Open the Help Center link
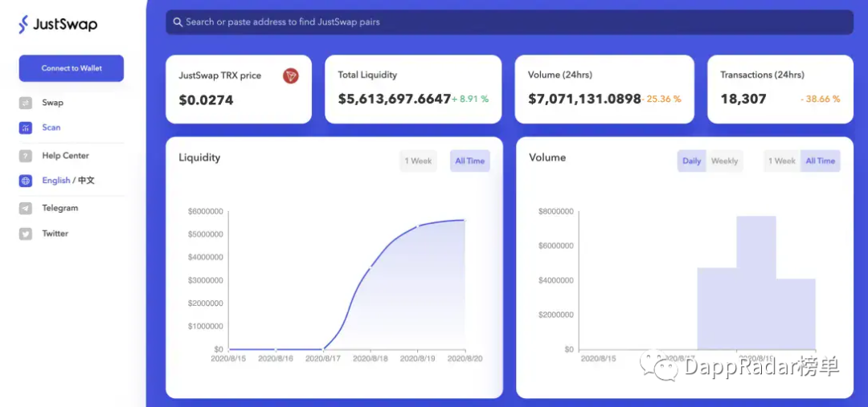The width and height of the screenshot is (868, 407). pyautogui.click(x=65, y=156)
